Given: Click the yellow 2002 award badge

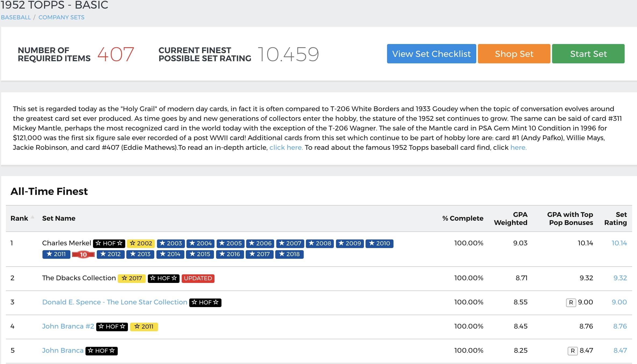Looking at the screenshot, I should tap(141, 243).
